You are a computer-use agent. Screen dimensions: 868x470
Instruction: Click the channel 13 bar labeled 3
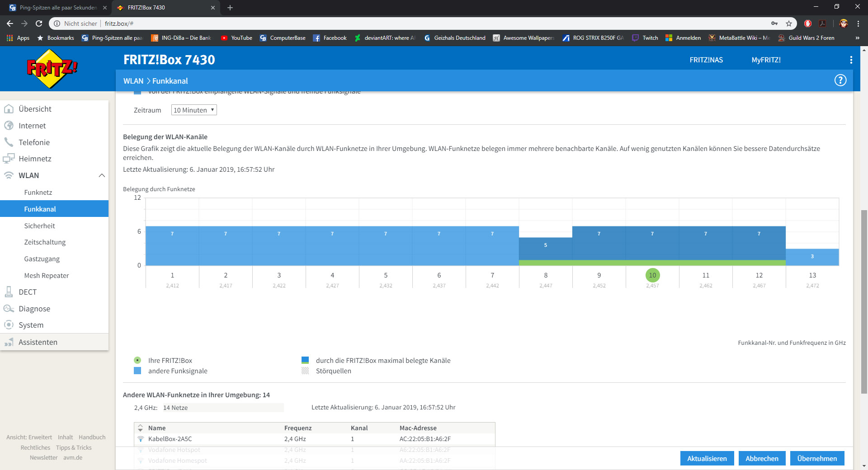pyautogui.click(x=812, y=257)
